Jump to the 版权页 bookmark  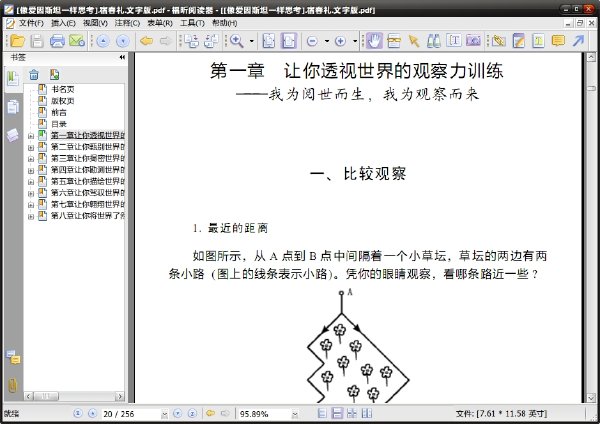pyautogui.click(x=63, y=101)
